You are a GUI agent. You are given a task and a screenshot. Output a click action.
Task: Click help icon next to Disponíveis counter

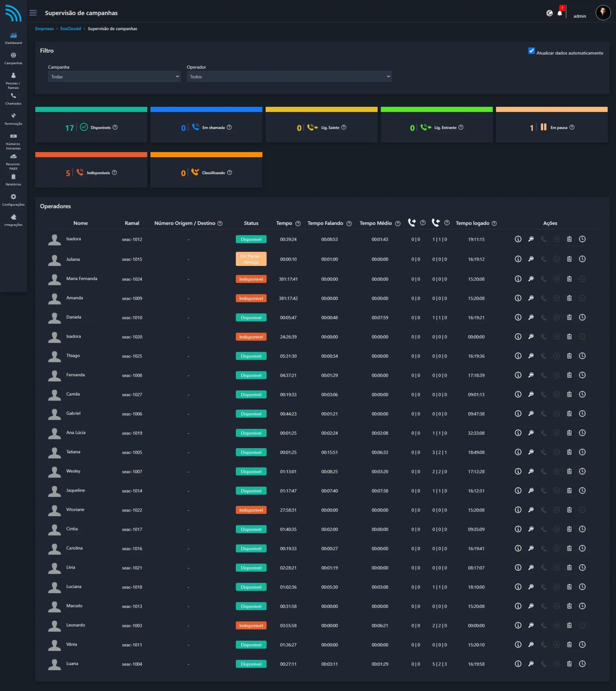pos(115,127)
